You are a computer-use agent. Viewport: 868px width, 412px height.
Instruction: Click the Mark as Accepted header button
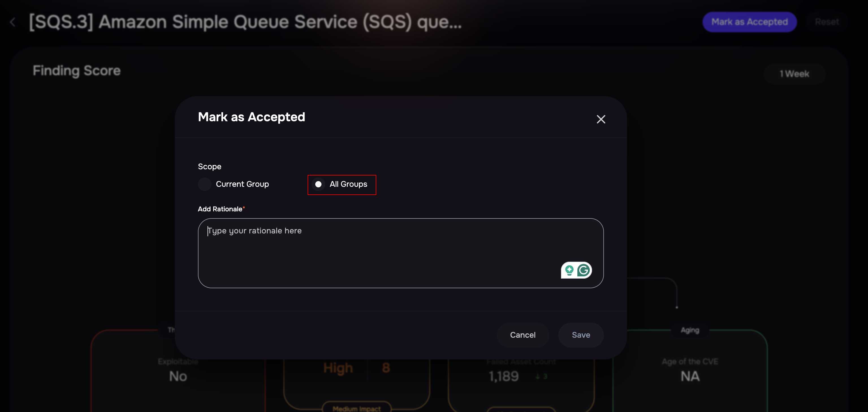click(x=749, y=22)
